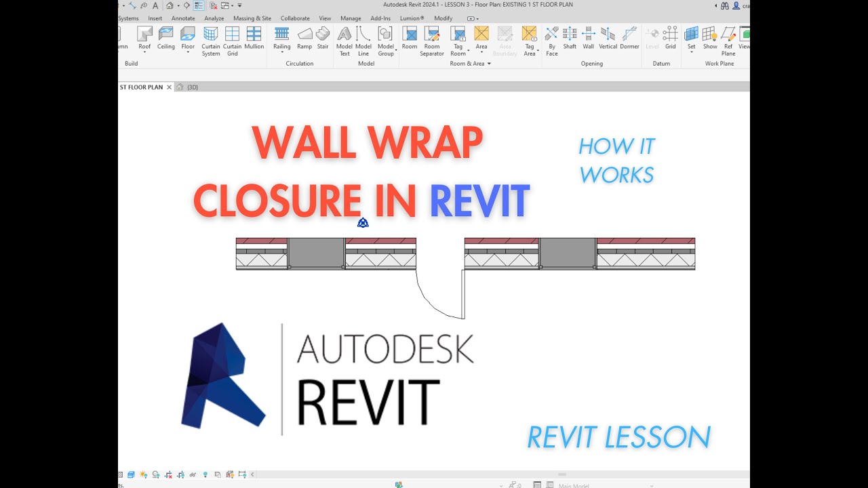Open the Insert ribbon tab

(x=155, y=18)
